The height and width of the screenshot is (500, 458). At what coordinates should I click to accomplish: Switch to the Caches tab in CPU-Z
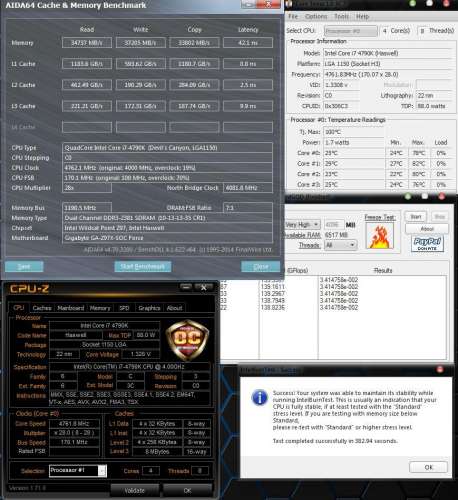point(42,308)
